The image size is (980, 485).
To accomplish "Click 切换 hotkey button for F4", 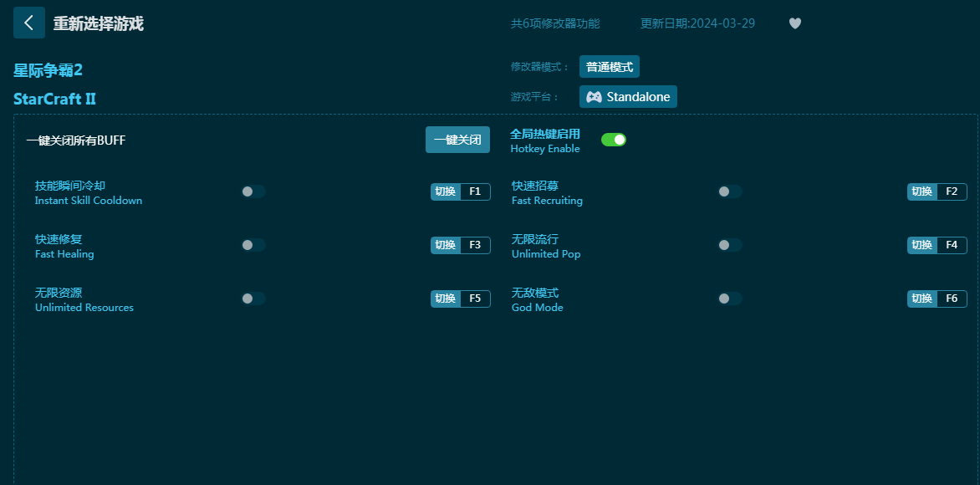I will 922,245.
